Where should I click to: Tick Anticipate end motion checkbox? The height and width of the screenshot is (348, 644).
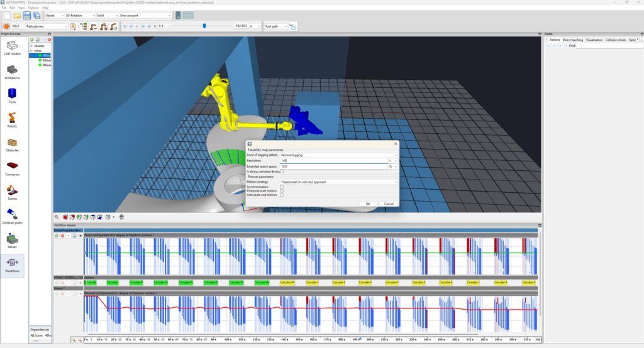pos(282,195)
